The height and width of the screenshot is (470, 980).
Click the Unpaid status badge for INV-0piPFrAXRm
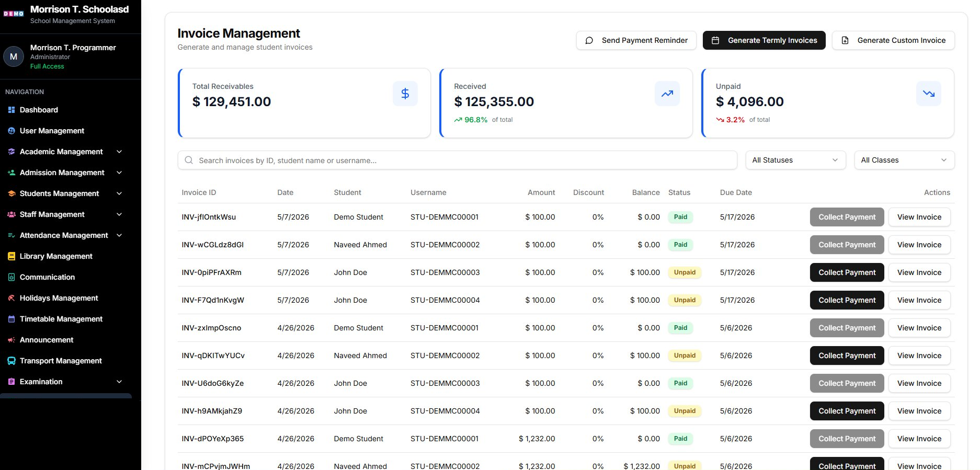(685, 272)
